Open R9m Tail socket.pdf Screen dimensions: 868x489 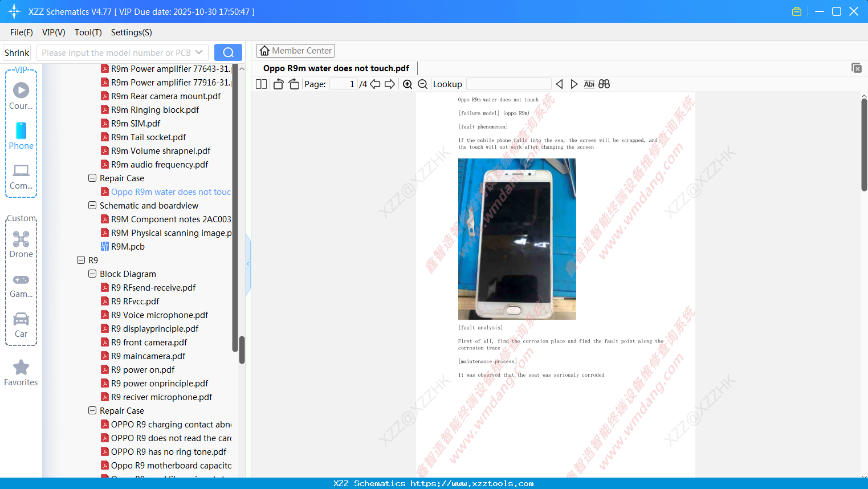(x=143, y=137)
